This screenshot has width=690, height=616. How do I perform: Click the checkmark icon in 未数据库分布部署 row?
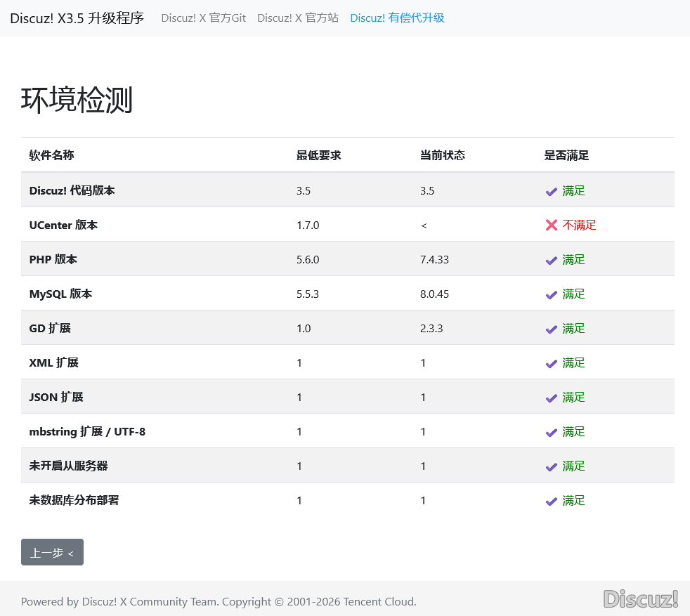[551, 501]
